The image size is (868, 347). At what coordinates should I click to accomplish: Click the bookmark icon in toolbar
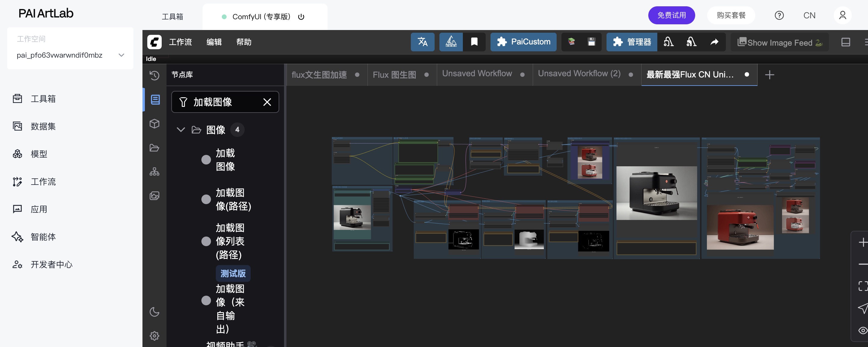click(x=474, y=42)
